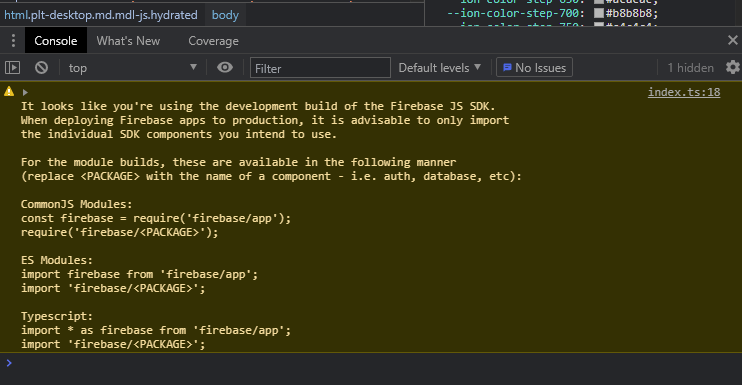Switch to the What's New tab

click(128, 41)
